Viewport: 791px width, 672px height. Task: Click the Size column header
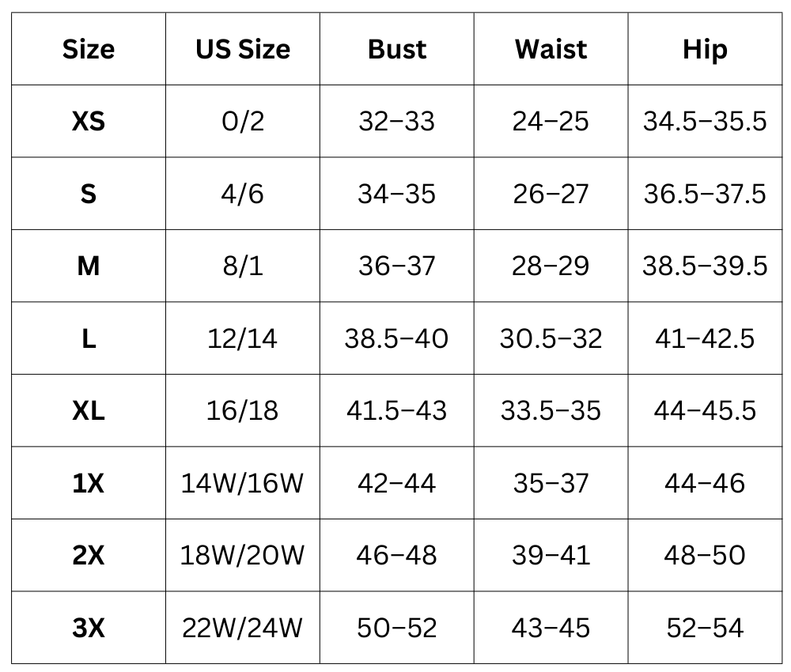point(89,49)
